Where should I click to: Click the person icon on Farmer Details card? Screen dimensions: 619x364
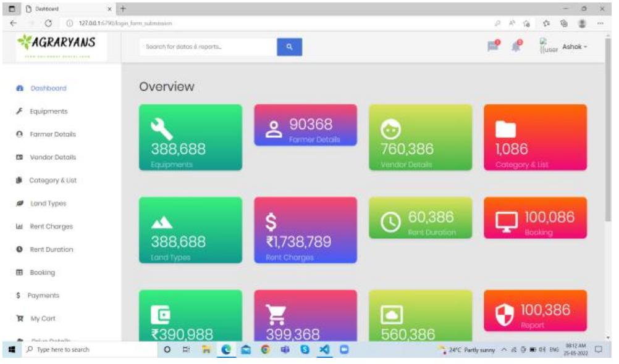click(273, 129)
